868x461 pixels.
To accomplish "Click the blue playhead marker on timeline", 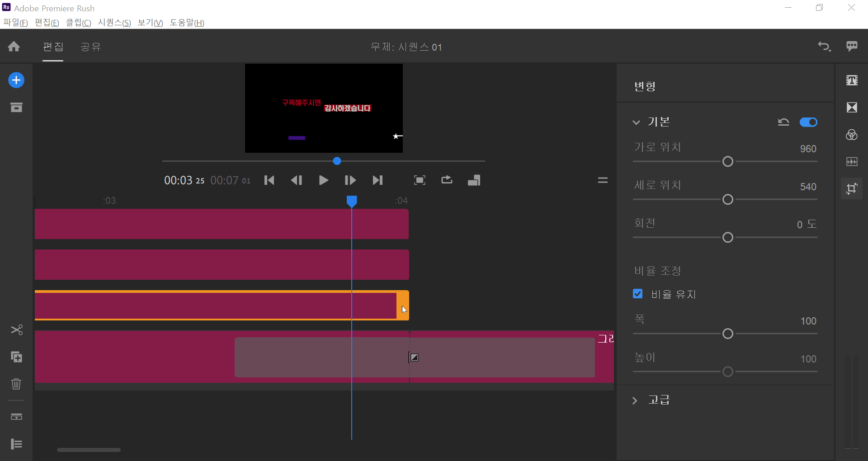I will 352,201.
